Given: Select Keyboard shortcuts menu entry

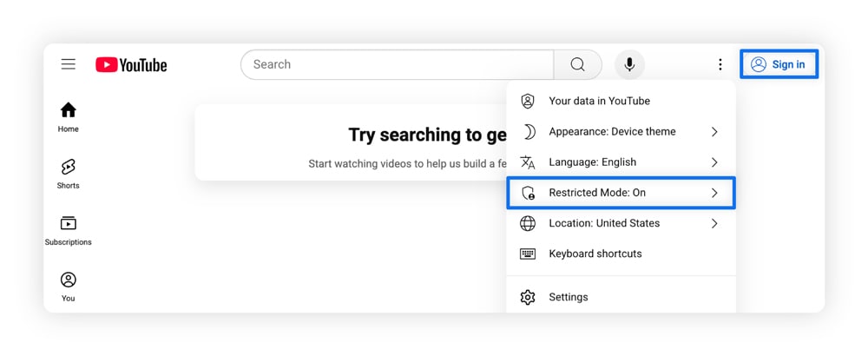Looking at the screenshot, I should tap(621, 254).
